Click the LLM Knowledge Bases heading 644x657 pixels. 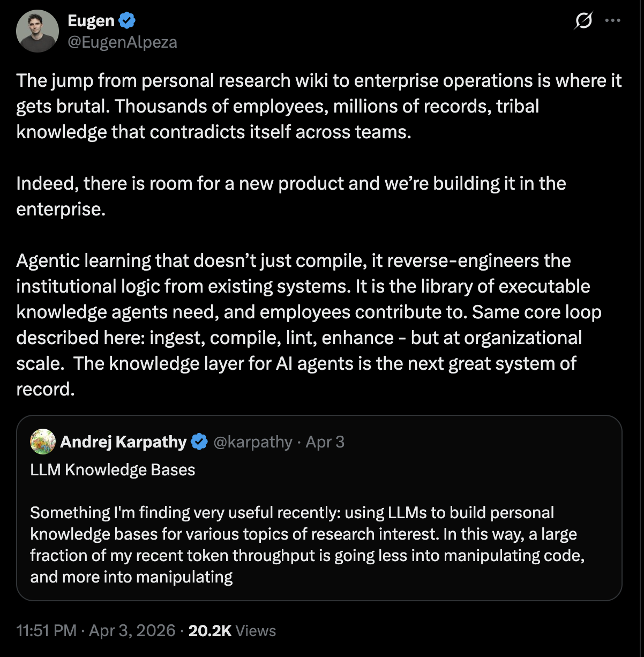click(x=113, y=470)
